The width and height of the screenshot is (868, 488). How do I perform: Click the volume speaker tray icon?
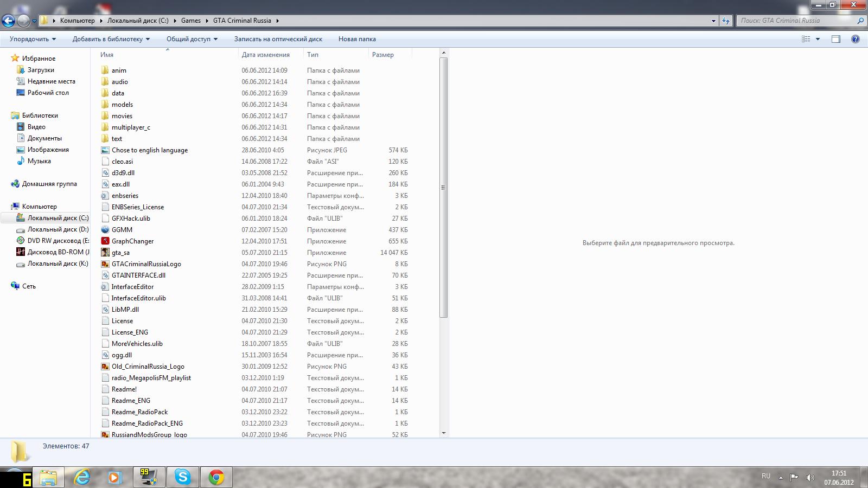point(810,477)
